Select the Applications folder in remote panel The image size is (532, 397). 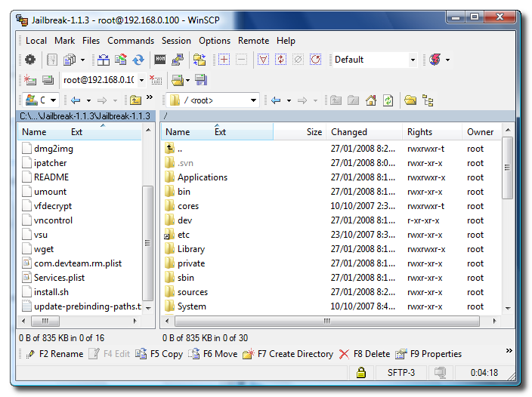point(202,177)
